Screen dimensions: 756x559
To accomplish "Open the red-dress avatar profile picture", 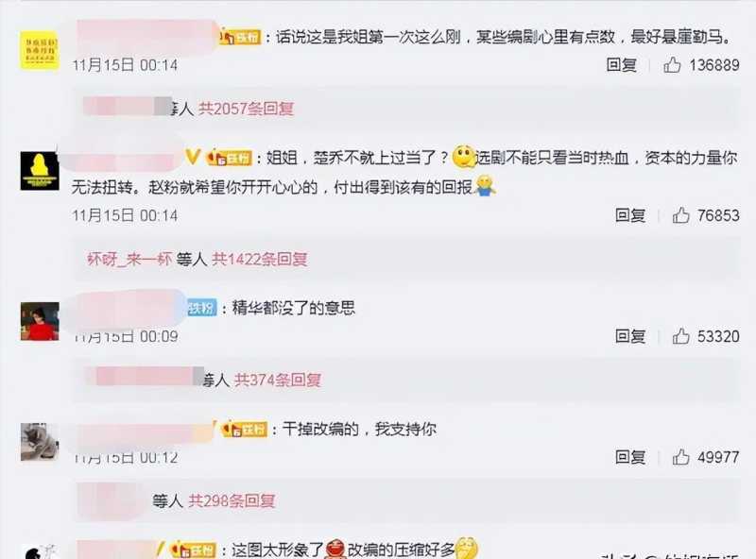I will (40, 321).
